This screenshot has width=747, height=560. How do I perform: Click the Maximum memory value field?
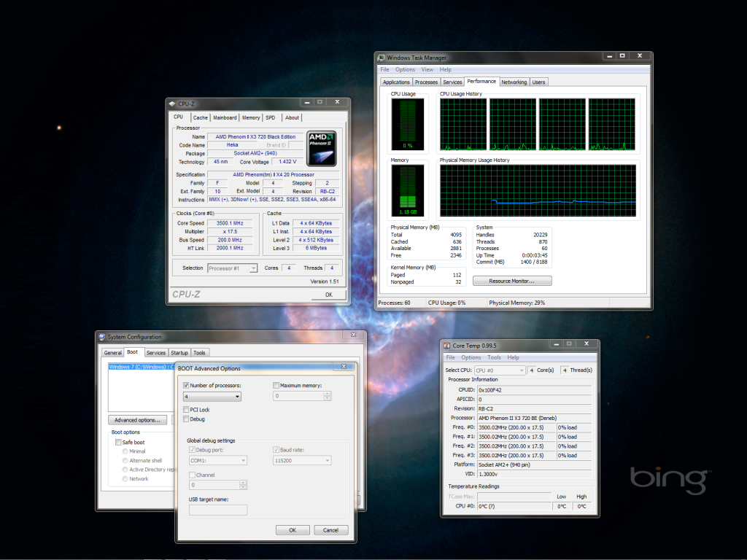point(298,396)
